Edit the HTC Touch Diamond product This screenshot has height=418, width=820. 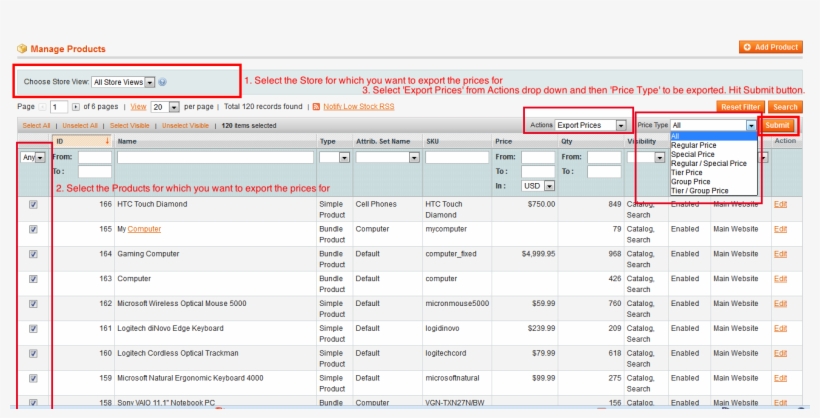tap(780, 205)
